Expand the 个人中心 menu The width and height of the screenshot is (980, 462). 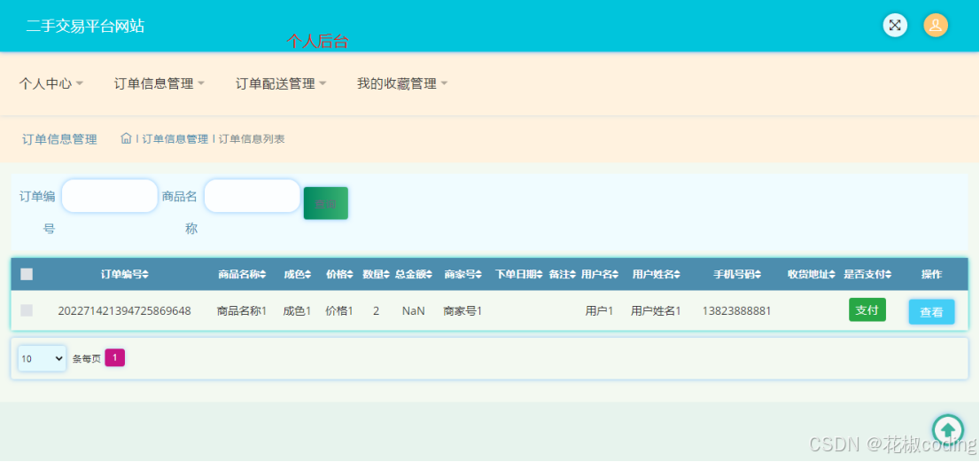click(51, 83)
